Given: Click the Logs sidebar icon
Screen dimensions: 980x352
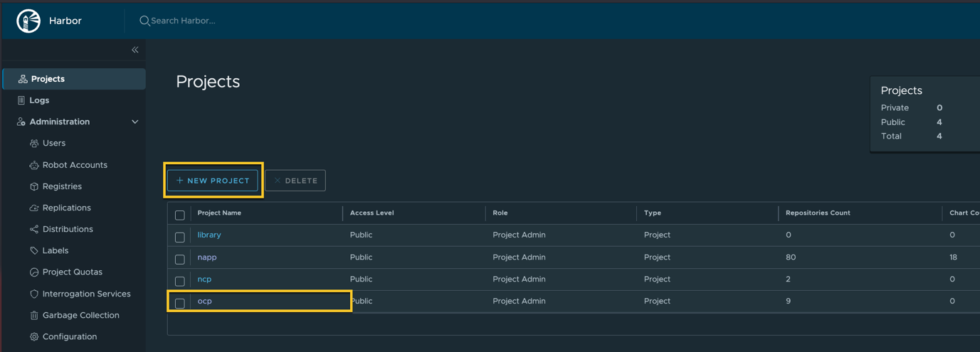Looking at the screenshot, I should (x=21, y=100).
